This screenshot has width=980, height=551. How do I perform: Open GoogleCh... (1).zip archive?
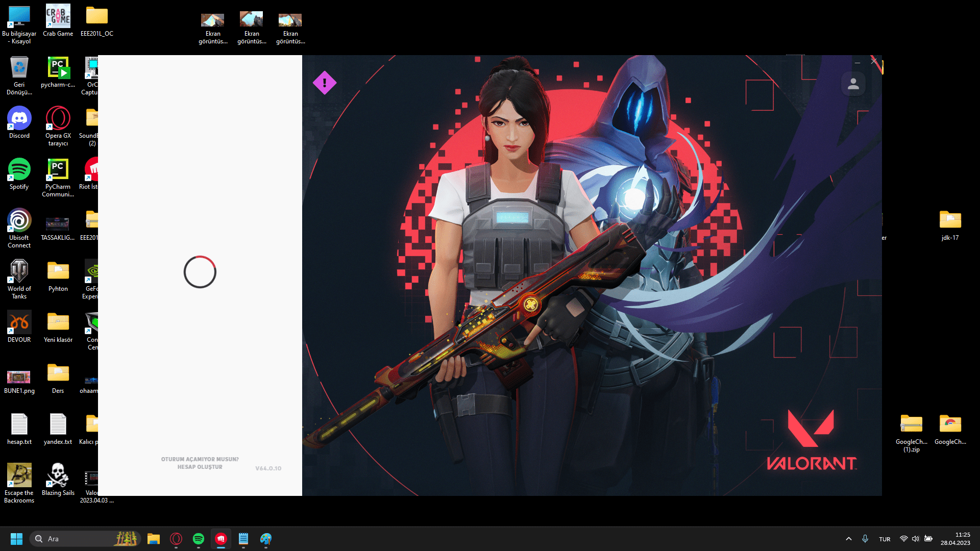912,433
